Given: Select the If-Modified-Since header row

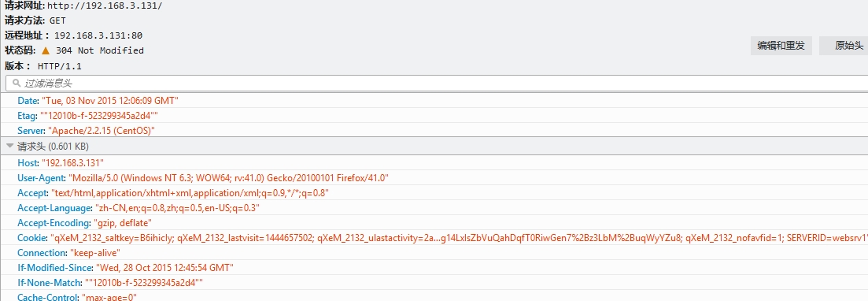Looking at the screenshot, I should coord(434,268).
